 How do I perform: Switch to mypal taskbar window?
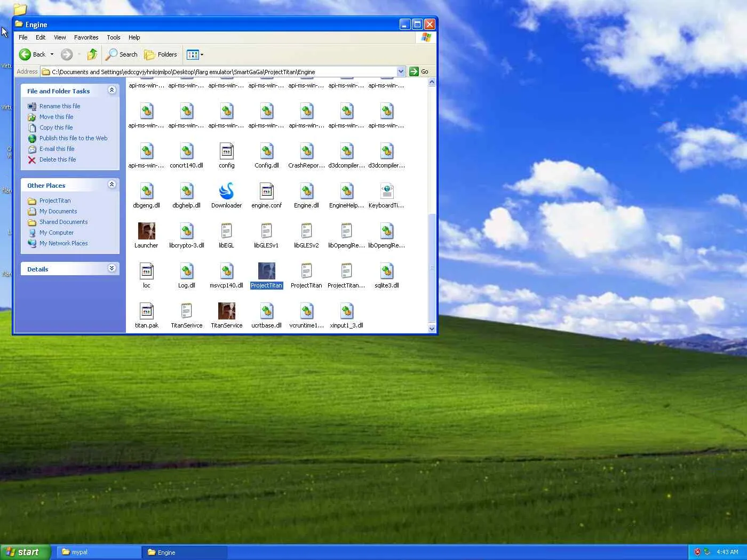[99, 552]
